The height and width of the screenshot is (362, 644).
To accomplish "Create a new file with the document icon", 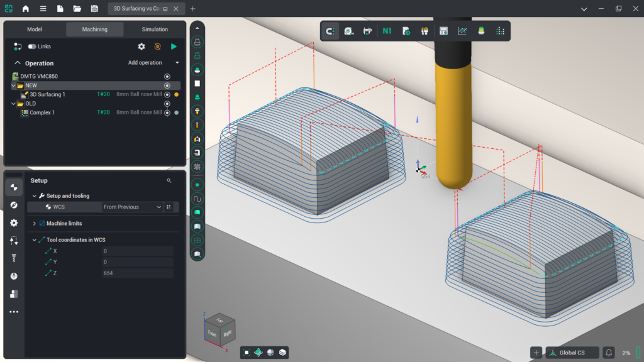I will pyautogui.click(x=60, y=9).
